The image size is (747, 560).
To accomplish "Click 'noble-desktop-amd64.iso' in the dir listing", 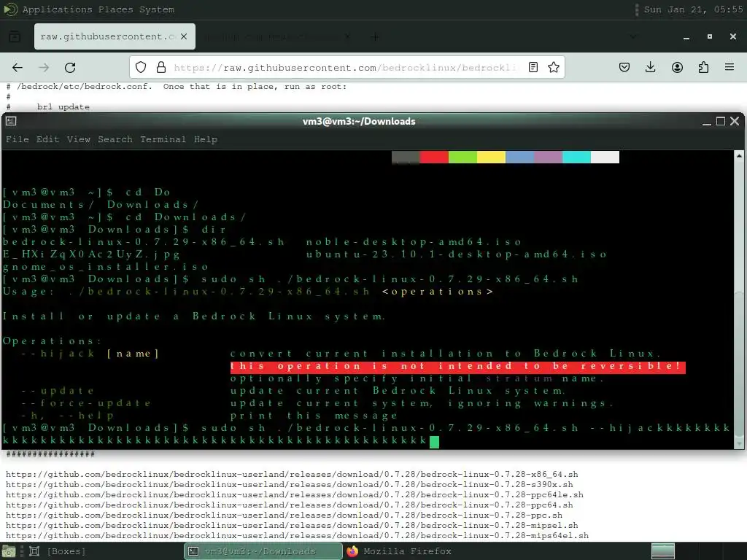I will tap(414, 242).
